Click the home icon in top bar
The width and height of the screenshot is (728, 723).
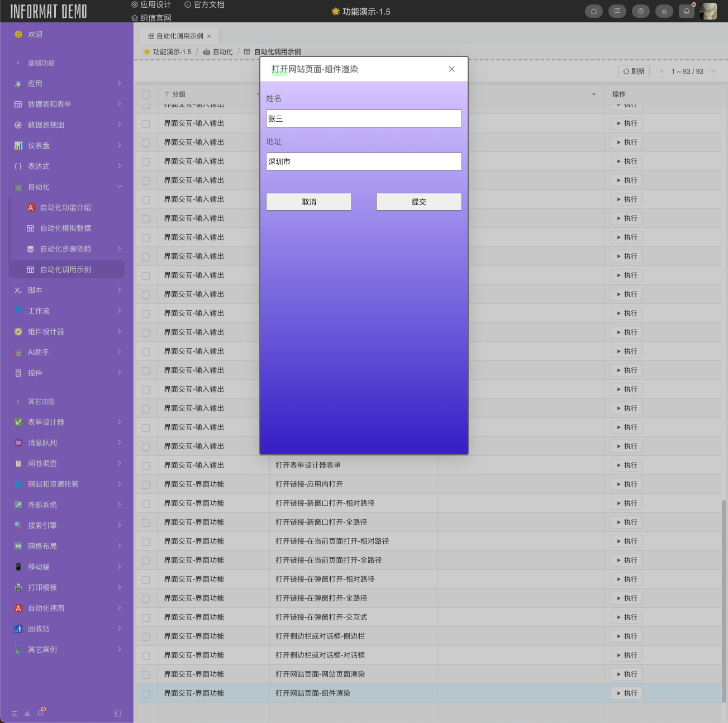point(593,11)
